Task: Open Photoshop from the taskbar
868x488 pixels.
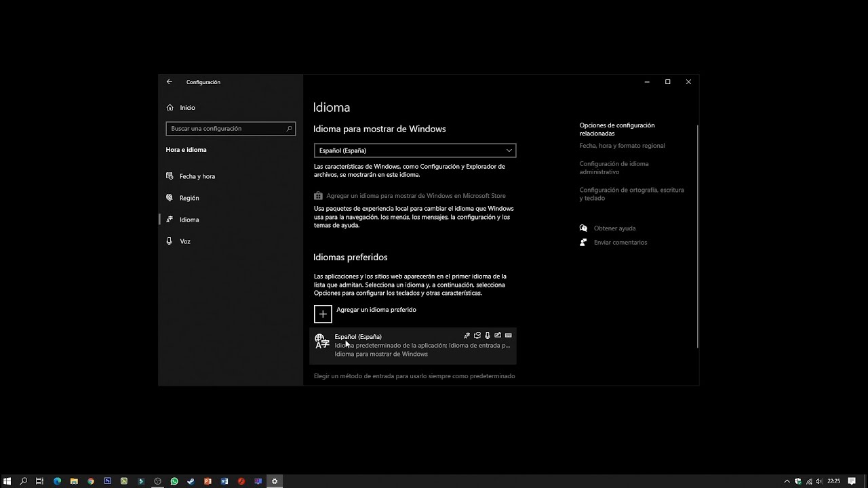Action: pos(107,481)
